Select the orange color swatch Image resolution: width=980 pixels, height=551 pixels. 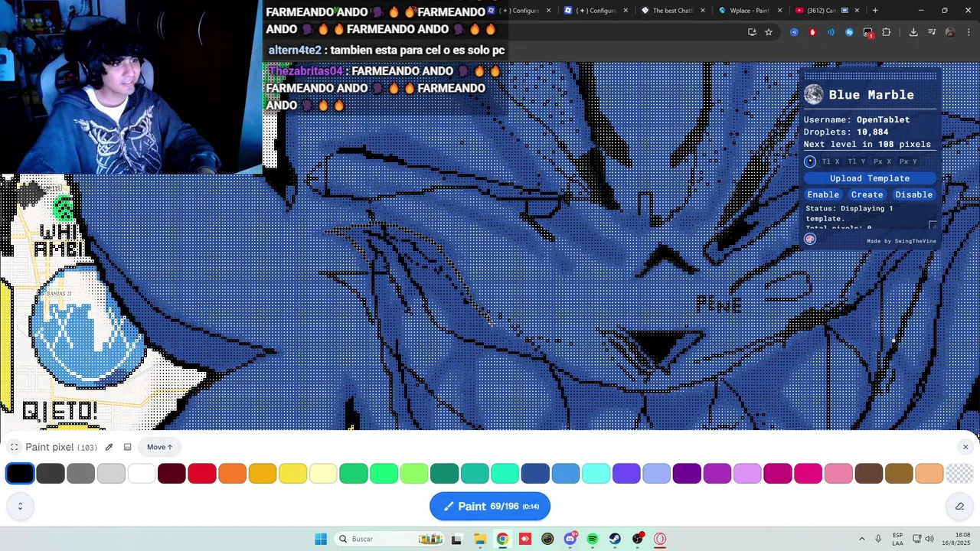(232, 474)
